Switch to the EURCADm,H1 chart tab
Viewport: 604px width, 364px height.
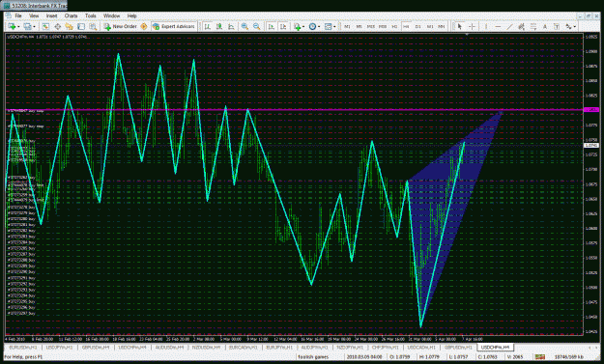point(244,347)
